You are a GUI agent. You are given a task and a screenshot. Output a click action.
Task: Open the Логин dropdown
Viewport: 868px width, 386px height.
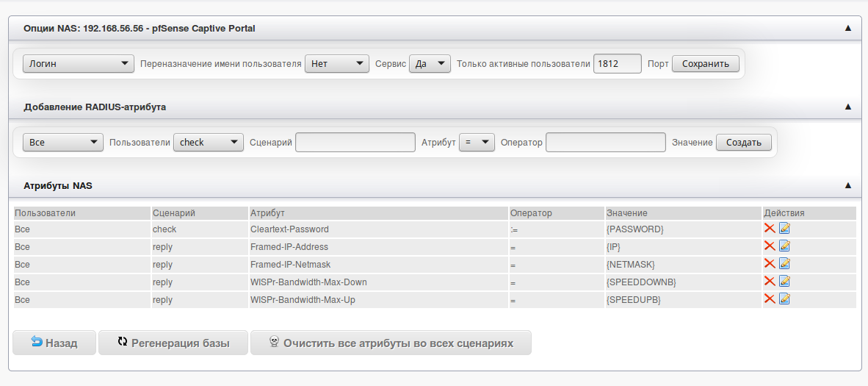pyautogui.click(x=78, y=64)
